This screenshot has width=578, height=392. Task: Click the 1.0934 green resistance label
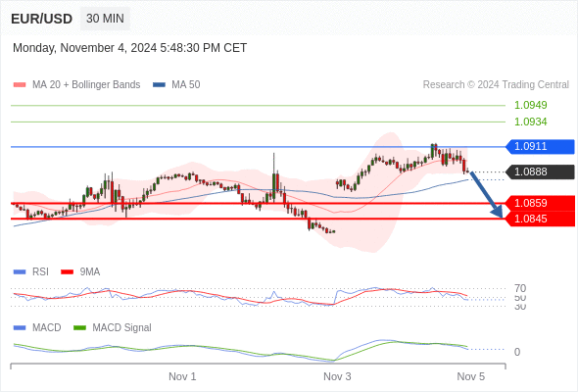(x=530, y=122)
